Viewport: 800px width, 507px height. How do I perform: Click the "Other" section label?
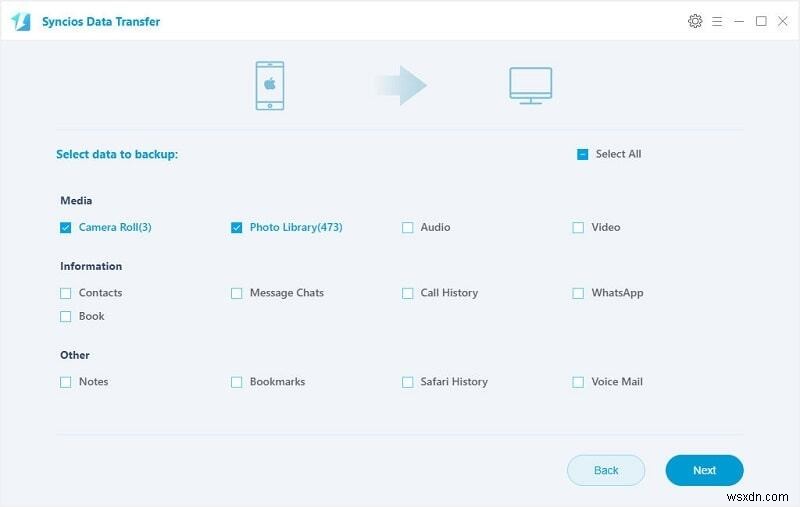tap(74, 355)
